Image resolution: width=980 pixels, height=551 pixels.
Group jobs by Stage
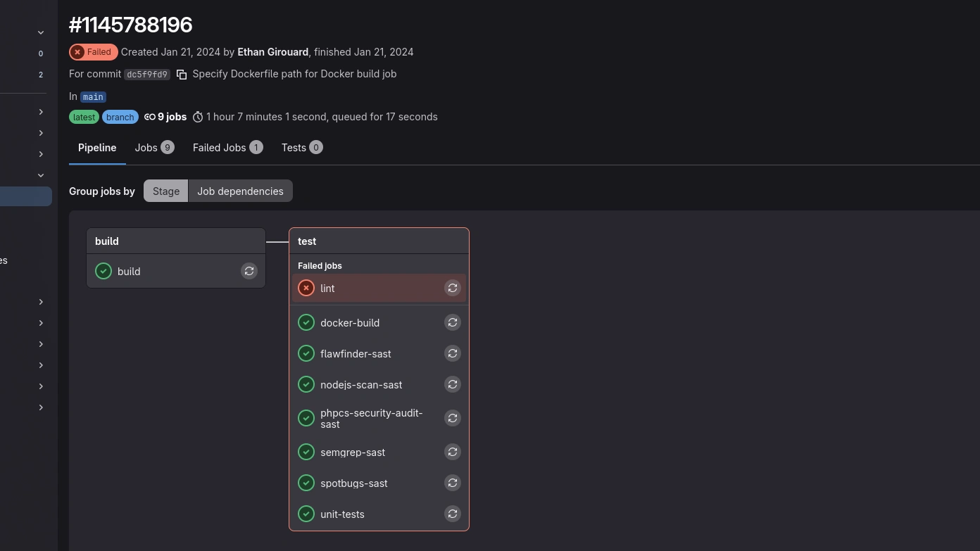pyautogui.click(x=166, y=191)
